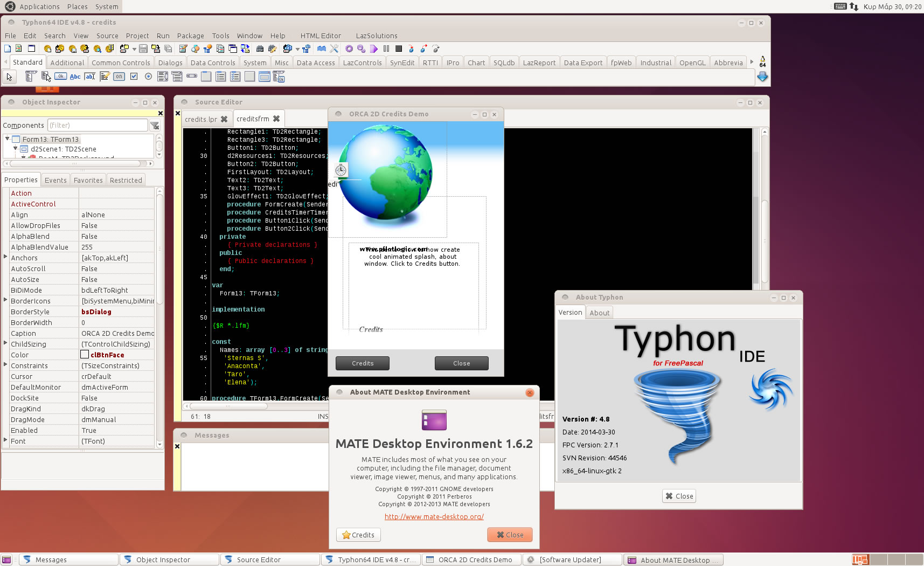Open the Project menu
Viewport: 924px width, 566px height.
(137, 36)
